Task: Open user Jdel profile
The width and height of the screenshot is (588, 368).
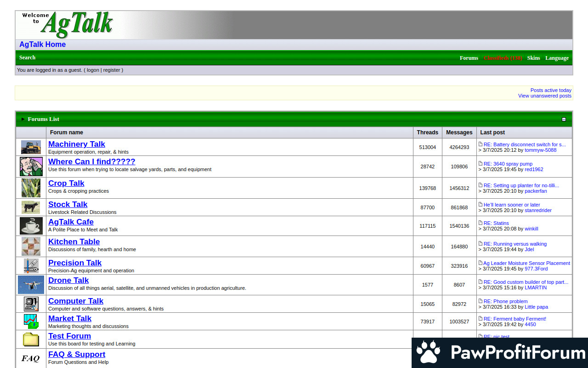Action: pos(529,249)
